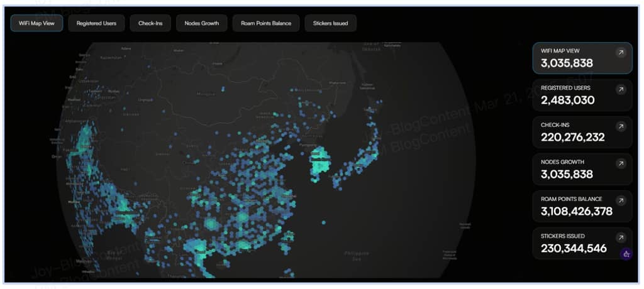
Task: Click the 2,483,030 registered users figure
Action: click(x=567, y=100)
